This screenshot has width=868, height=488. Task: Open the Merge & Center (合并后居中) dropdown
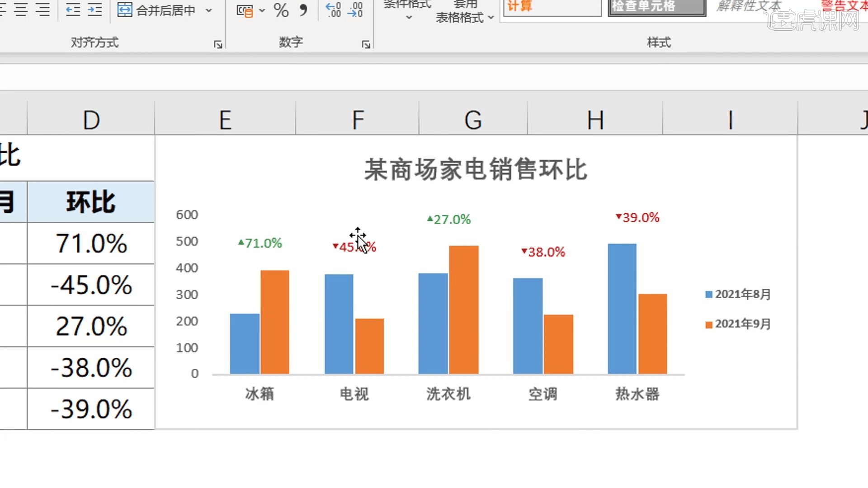(x=208, y=10)
